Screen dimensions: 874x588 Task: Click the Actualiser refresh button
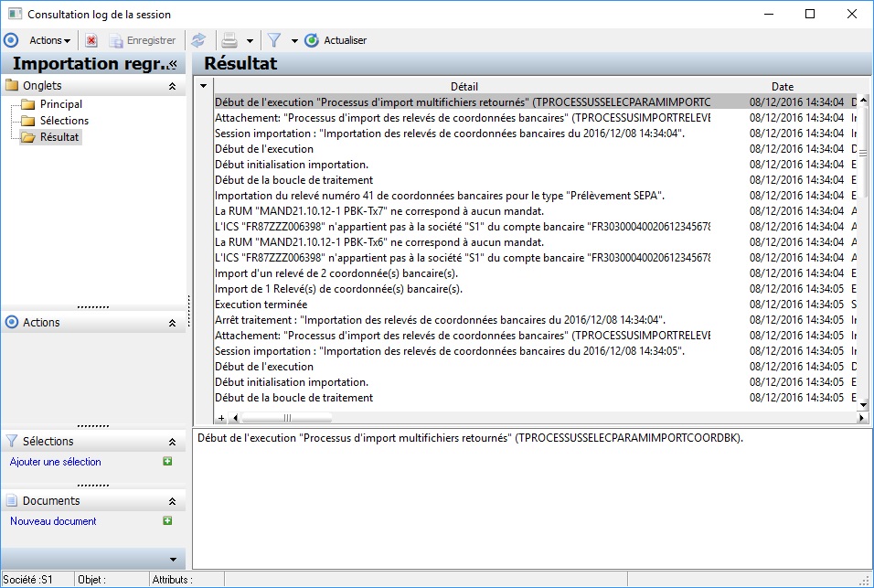tap(336, 40)
